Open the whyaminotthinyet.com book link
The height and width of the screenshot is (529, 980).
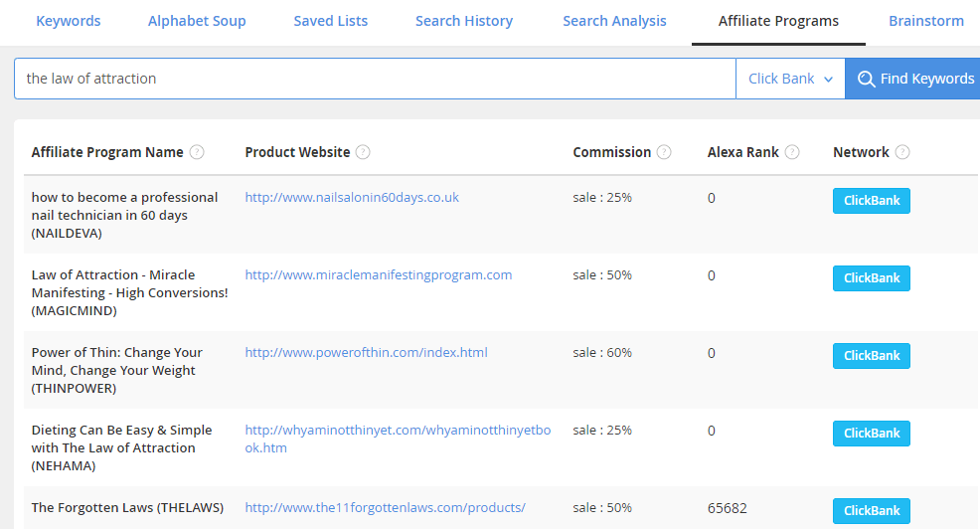(399, 439)
